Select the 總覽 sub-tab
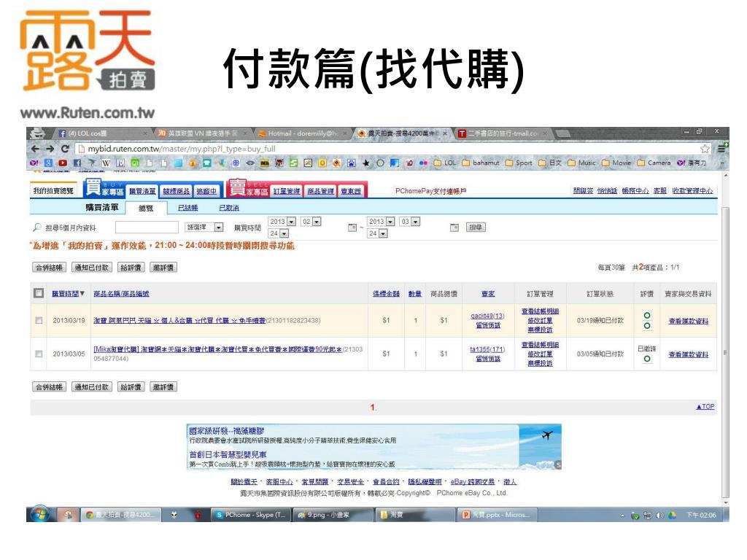This screenshot has width=747, height=560. tap(146, 208)
